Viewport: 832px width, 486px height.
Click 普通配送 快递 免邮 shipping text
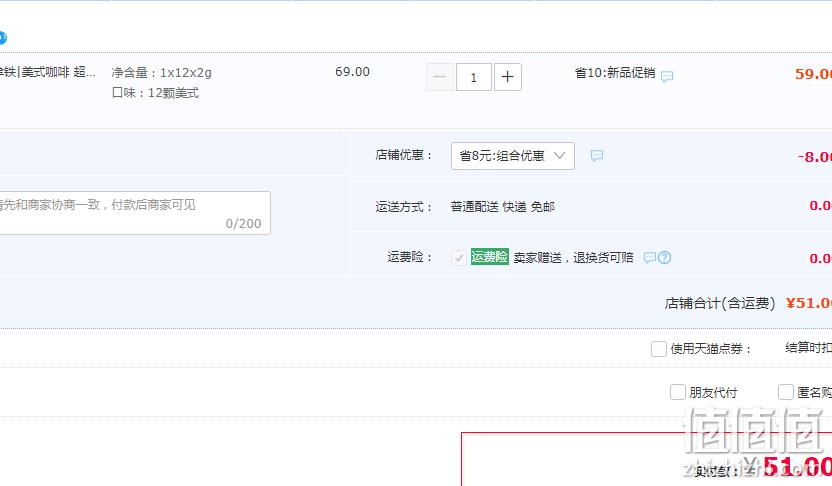[x=502, y=207]
